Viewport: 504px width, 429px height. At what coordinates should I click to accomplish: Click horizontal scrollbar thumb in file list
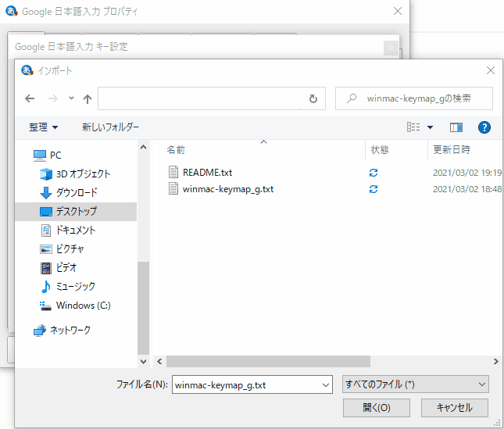[268, 361]
